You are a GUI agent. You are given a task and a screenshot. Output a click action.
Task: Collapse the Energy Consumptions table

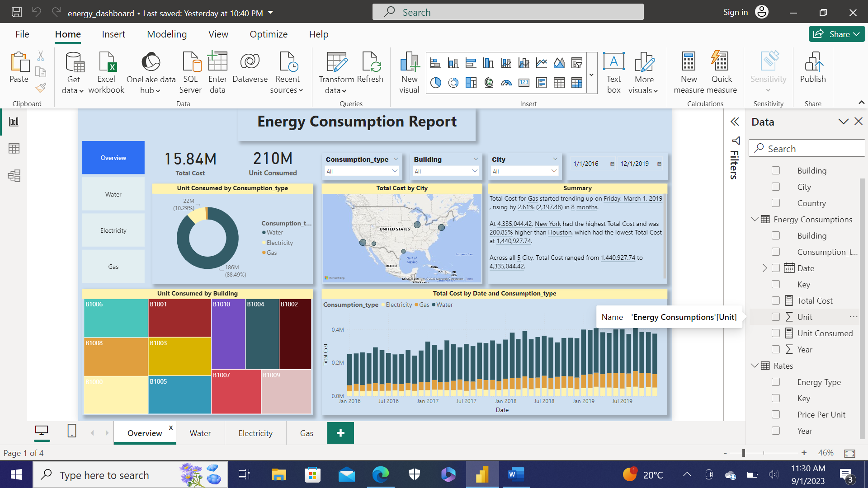(754, 219)
